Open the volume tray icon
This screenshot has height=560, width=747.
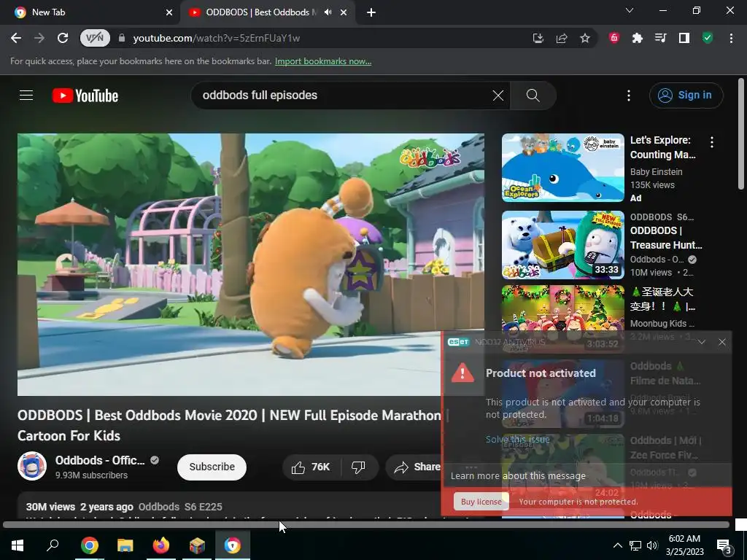coord(652,545)
